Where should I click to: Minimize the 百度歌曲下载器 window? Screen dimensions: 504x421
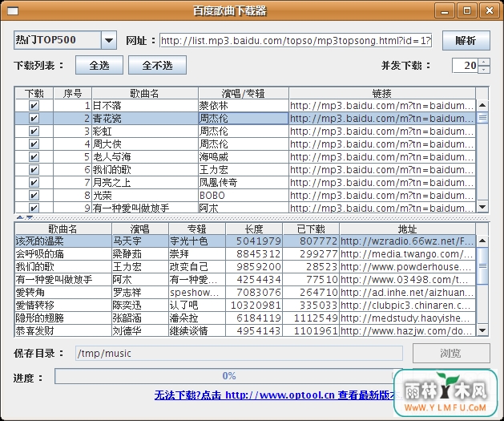[x=445, y=11]
